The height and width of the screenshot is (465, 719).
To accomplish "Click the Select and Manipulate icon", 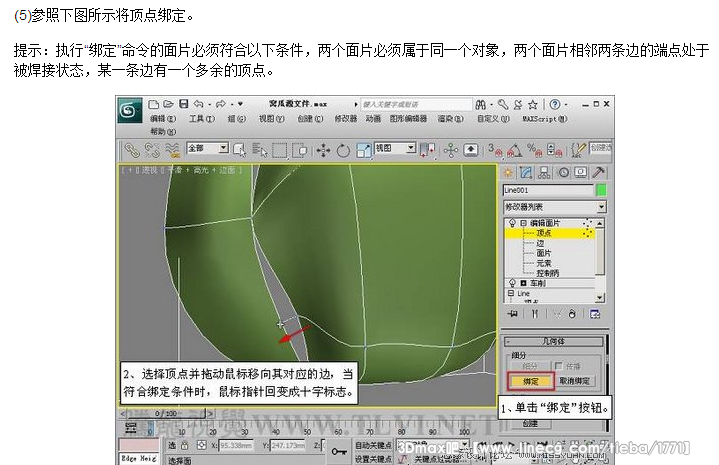I will tap(451, 150).
